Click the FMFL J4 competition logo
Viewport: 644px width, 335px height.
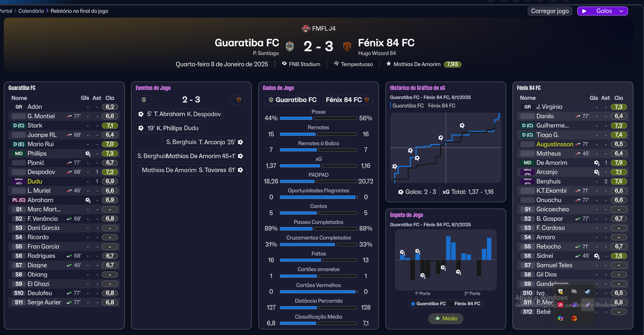[306, 29]
